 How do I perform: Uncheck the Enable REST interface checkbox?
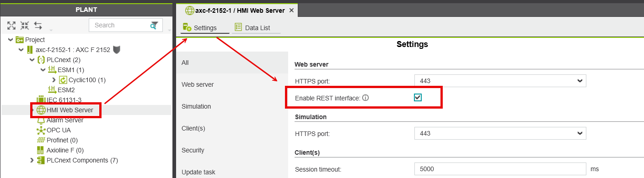[x=418, y=97]
